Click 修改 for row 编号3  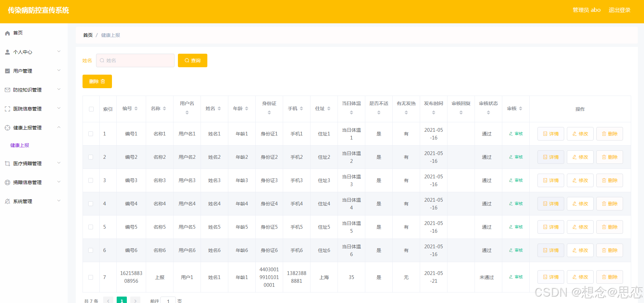580,180
